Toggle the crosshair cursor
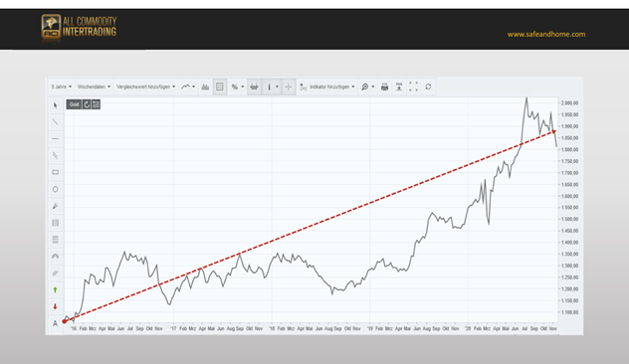Image resolution: width=629 pixels, height=364 pixels. point(289,87)
